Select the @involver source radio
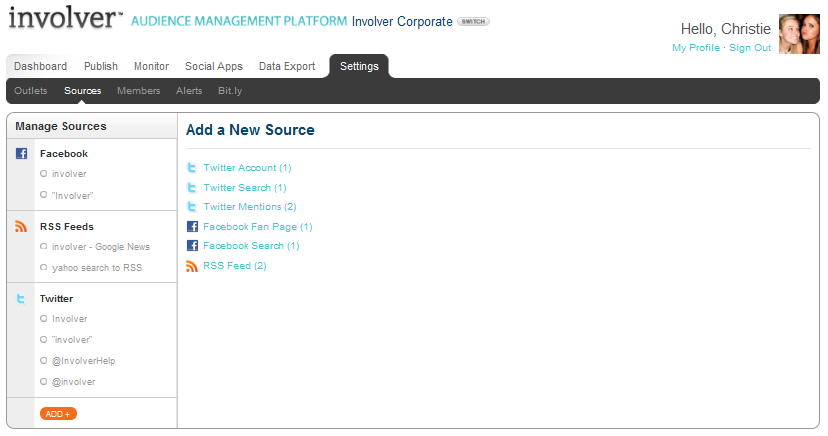Image resolution: width=828 pixels, height=436 pixels. tap(43, 382)
